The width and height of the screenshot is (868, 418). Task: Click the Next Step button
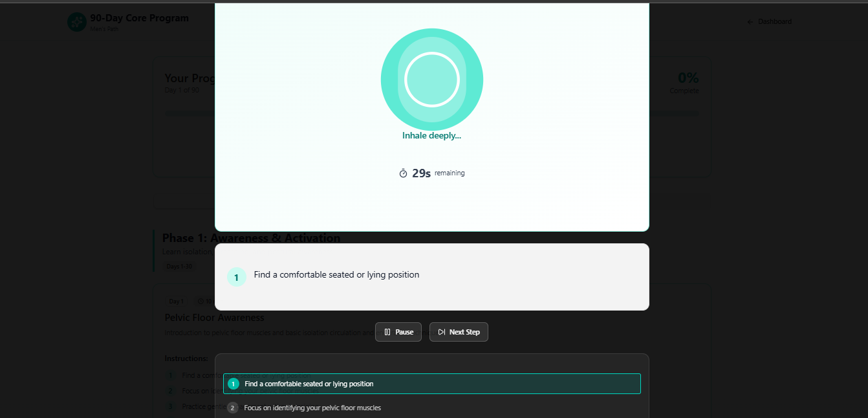click(459, 332)
